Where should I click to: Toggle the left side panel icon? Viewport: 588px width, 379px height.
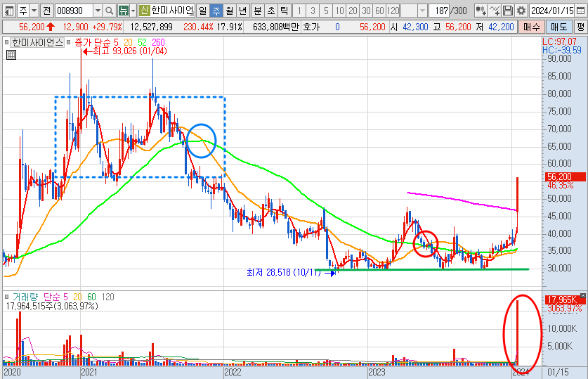[x=9, y=11]
